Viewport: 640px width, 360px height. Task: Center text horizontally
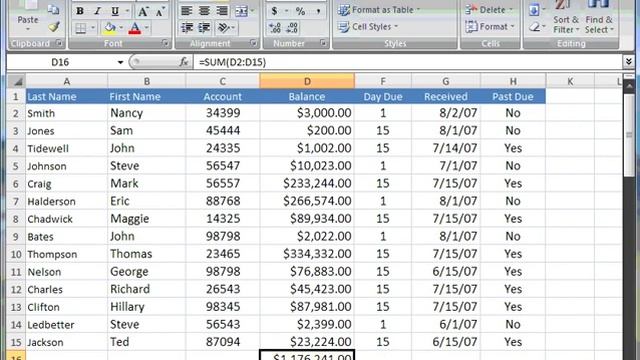click(204, 11)
